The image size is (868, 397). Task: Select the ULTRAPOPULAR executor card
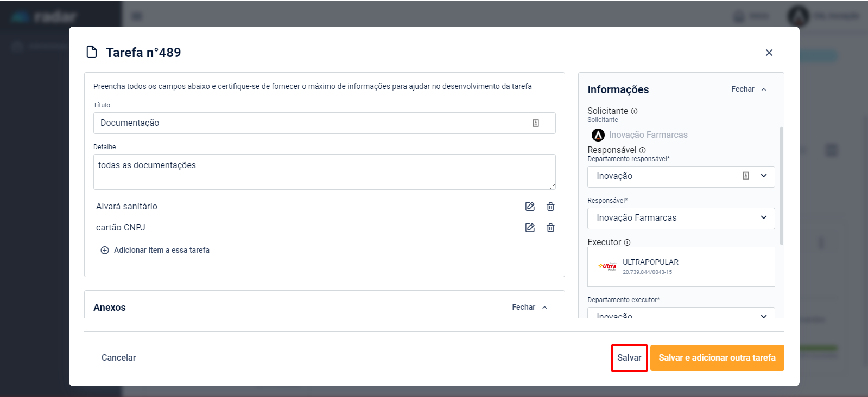[681, 266]
